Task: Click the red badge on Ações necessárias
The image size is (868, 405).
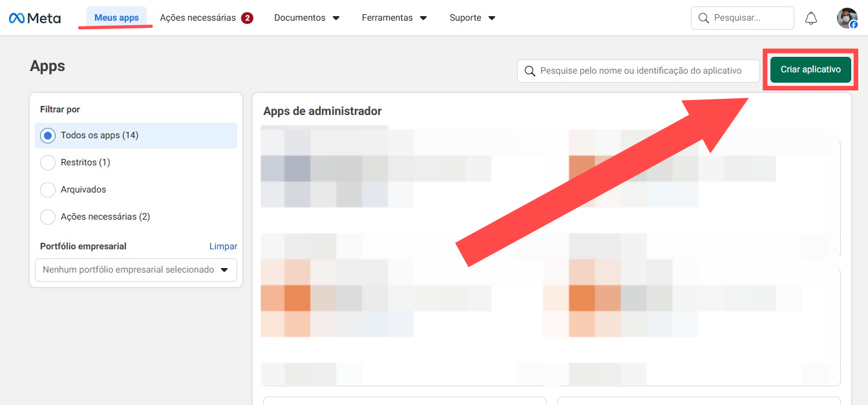Action: tap(247, 18)
